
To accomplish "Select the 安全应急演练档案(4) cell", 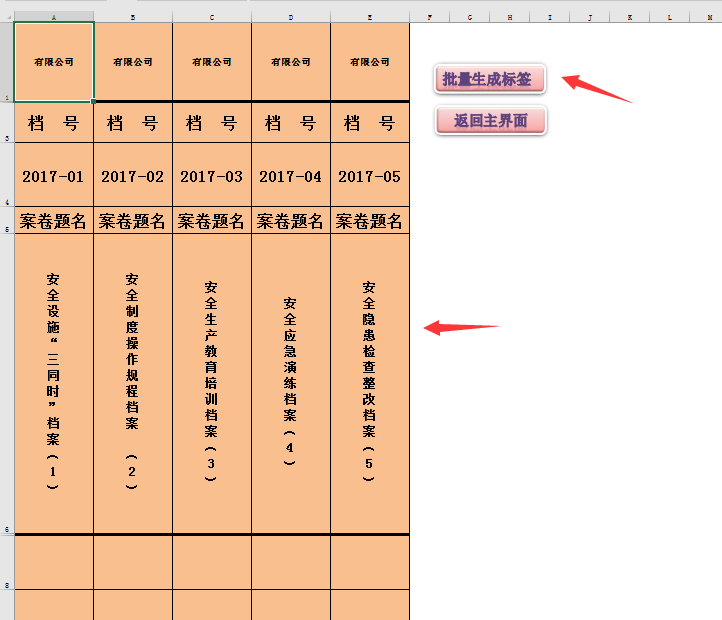I will click(291, 384).
